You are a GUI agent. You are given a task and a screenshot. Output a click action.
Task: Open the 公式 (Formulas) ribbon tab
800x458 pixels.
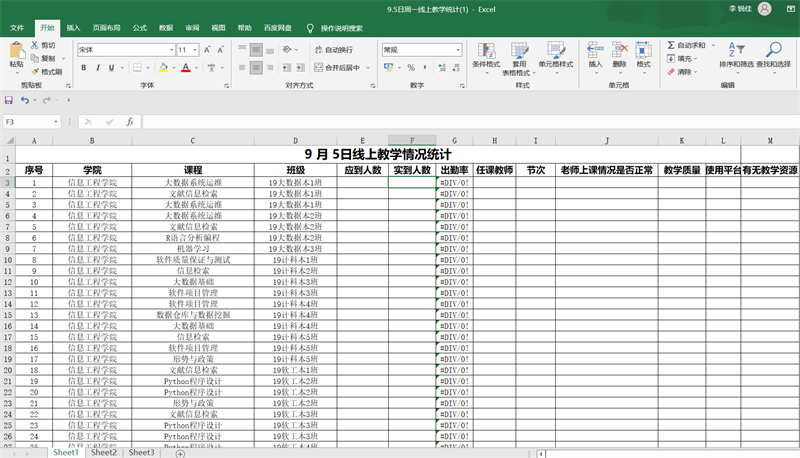pyautogui.click(x=140, y=28)
